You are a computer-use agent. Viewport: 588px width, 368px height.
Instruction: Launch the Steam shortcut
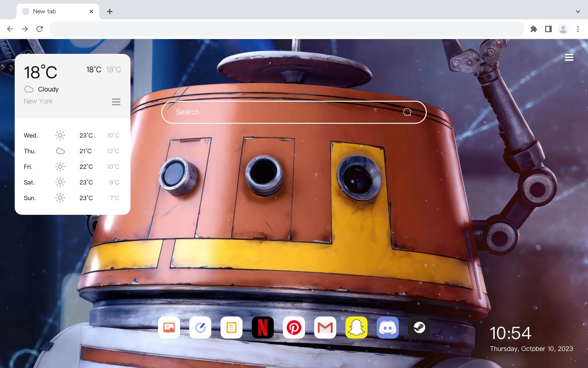[419, 328]
